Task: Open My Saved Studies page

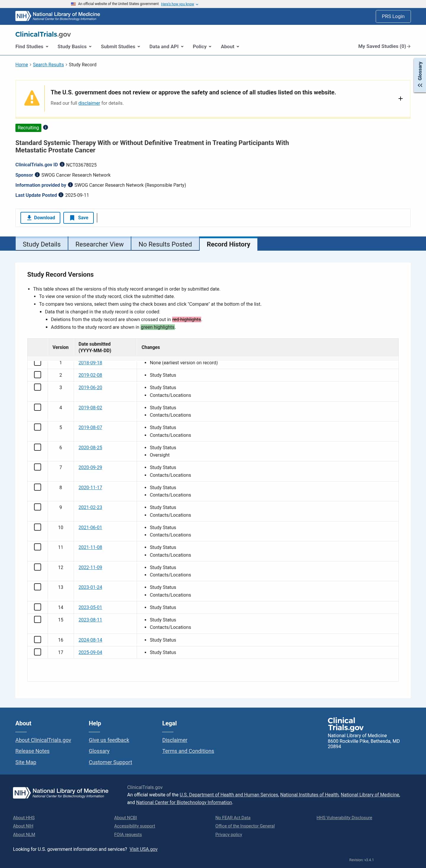Action: [x=384, y=46]
